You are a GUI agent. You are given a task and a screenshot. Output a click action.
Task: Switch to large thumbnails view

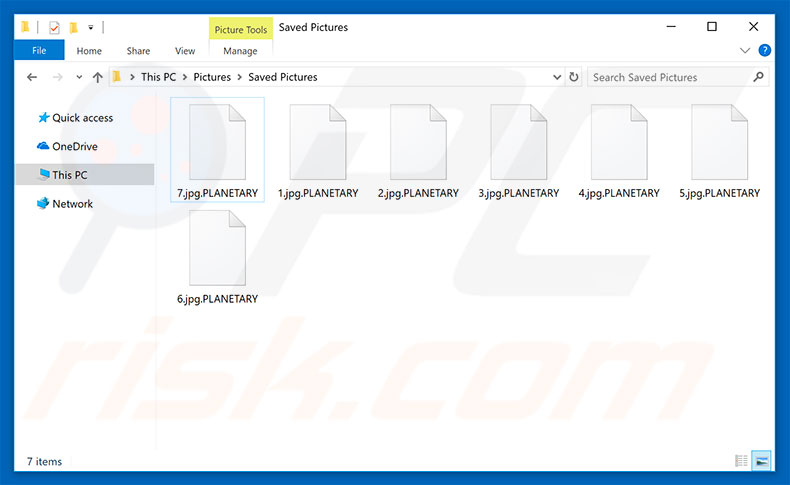pos(761,461)
